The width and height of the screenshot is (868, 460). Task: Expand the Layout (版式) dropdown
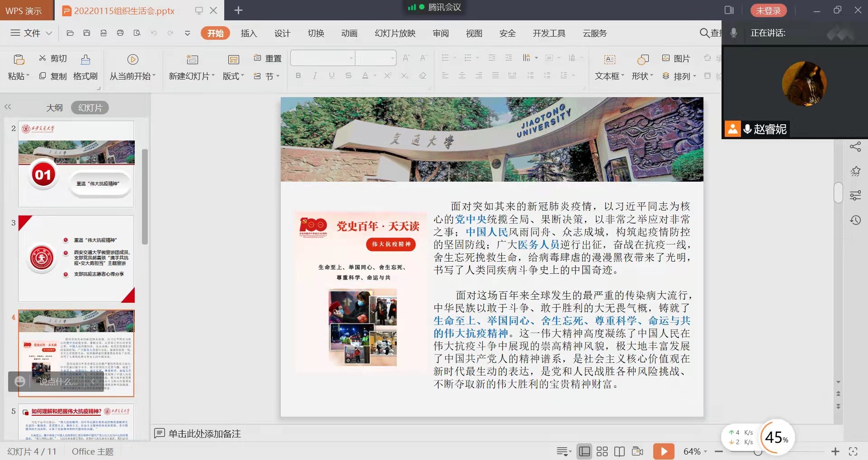(233, 76)
